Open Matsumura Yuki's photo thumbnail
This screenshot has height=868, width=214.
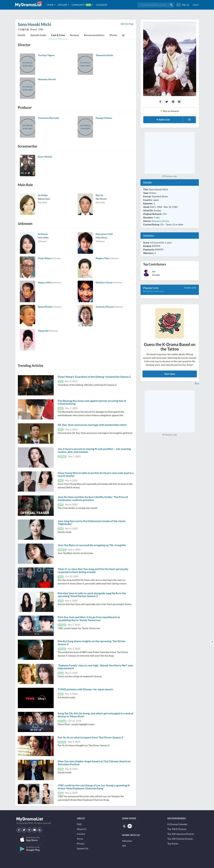pyautogui.click(x=85, y=243)
